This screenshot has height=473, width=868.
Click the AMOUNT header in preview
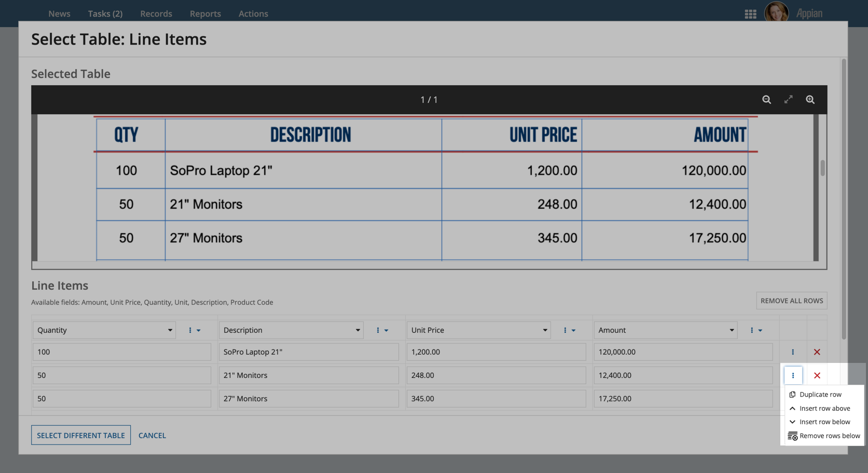tap(720, 135)
